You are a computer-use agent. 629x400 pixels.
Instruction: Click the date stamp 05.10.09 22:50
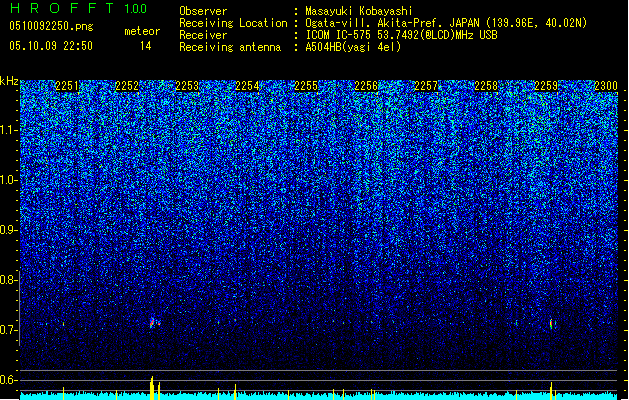pyautogui.click(x=51, y=45)
